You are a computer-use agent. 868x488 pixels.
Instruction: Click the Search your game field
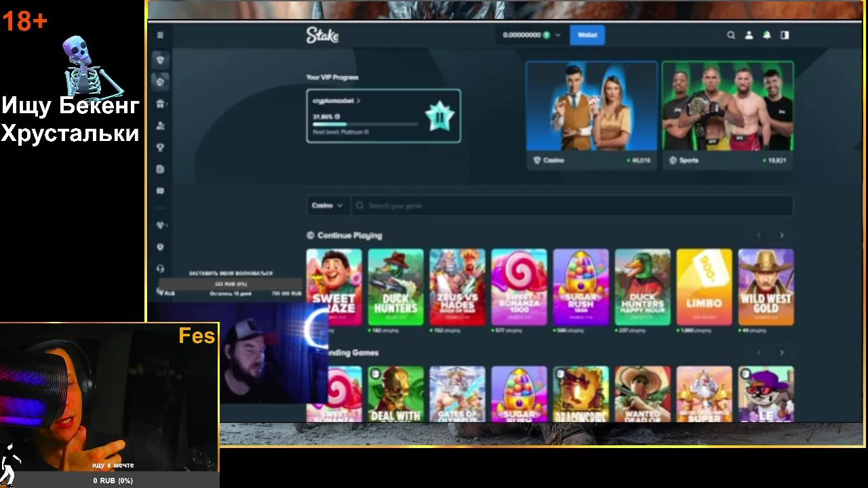[x=571, y=205]
